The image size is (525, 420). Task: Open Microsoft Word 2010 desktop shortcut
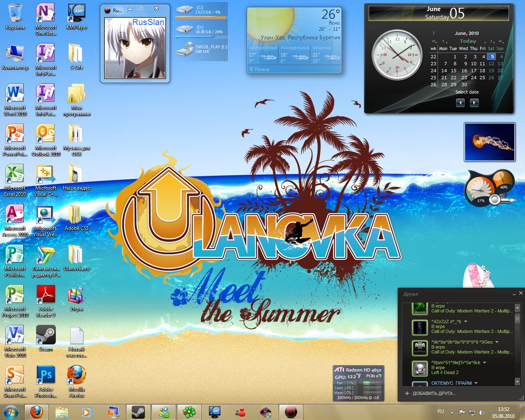tap(15, 95)
